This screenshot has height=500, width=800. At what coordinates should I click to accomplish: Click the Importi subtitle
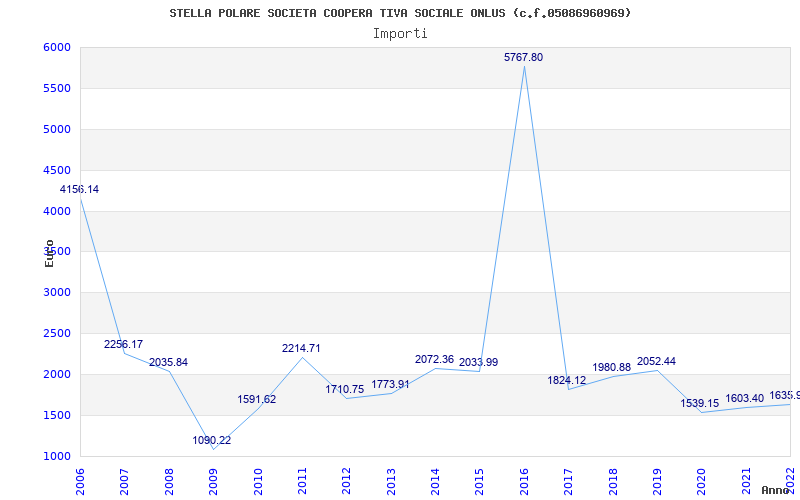coord(400,34)
